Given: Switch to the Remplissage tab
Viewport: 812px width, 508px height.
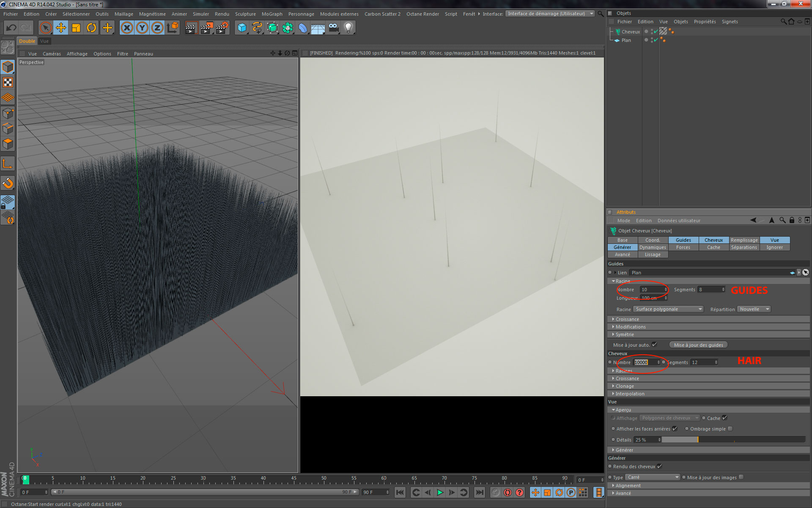Looking at the screenshot, I should pos(744,240).
